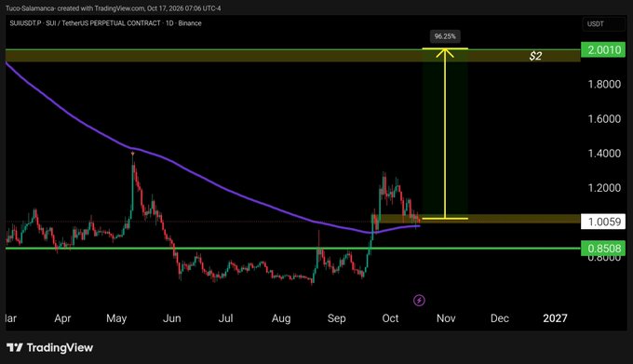Click the Jun label on time axis

(171, 318)
